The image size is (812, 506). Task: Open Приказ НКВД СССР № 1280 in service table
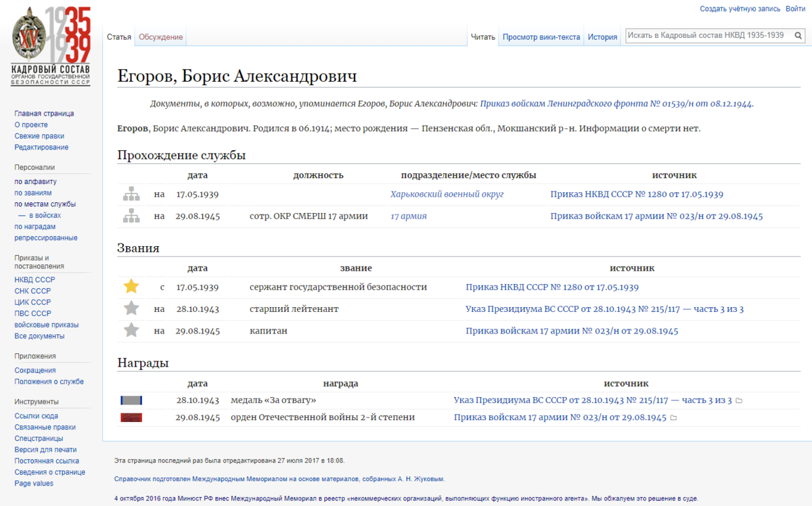pos(637,194)
